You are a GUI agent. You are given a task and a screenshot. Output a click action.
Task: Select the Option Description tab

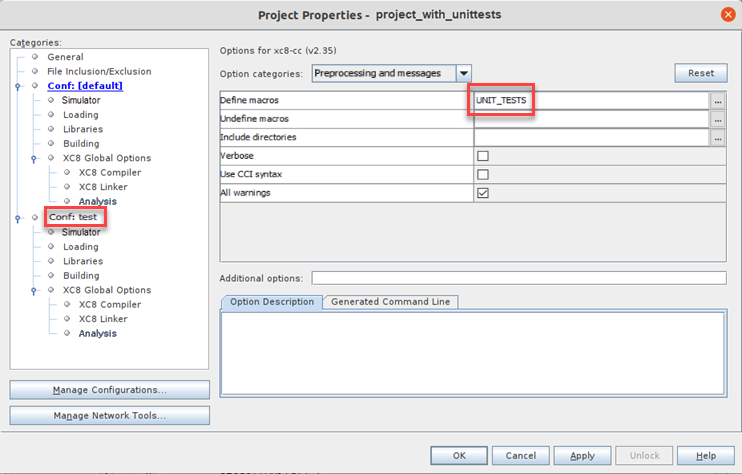point(272,302)
